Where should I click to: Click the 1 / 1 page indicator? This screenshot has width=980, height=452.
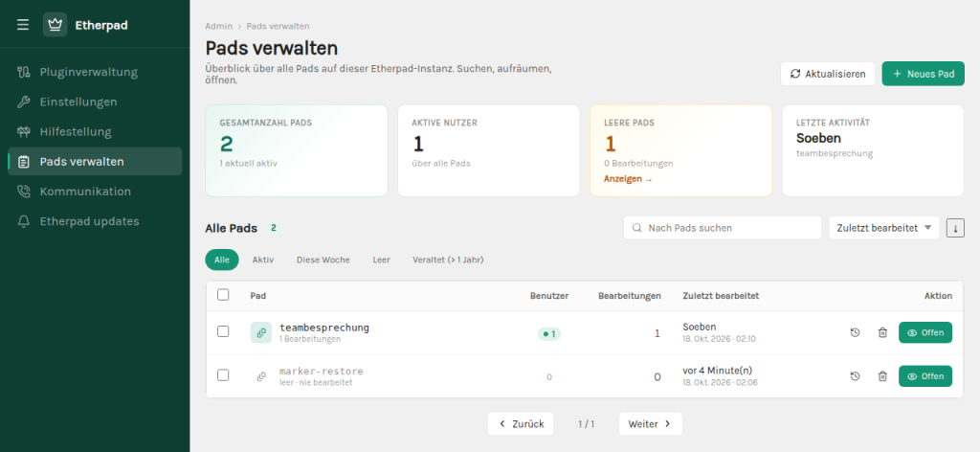[587, 424]
